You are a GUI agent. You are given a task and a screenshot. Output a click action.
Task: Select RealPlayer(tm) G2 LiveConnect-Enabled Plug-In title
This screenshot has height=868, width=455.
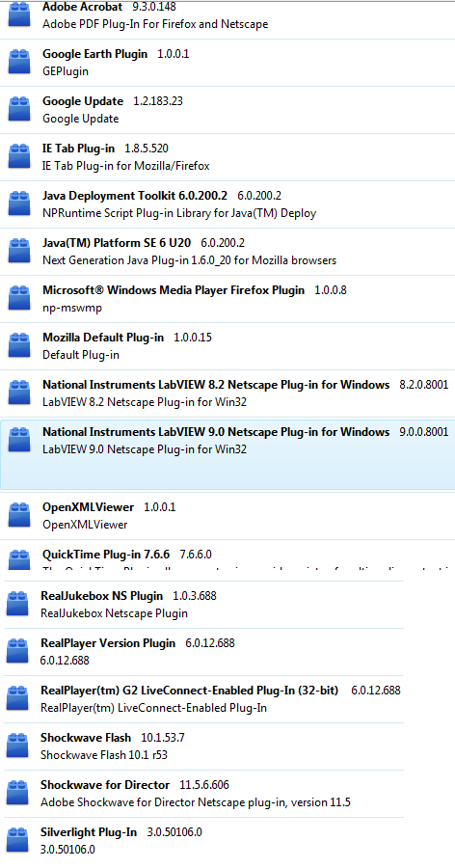(x=189, y=691)
